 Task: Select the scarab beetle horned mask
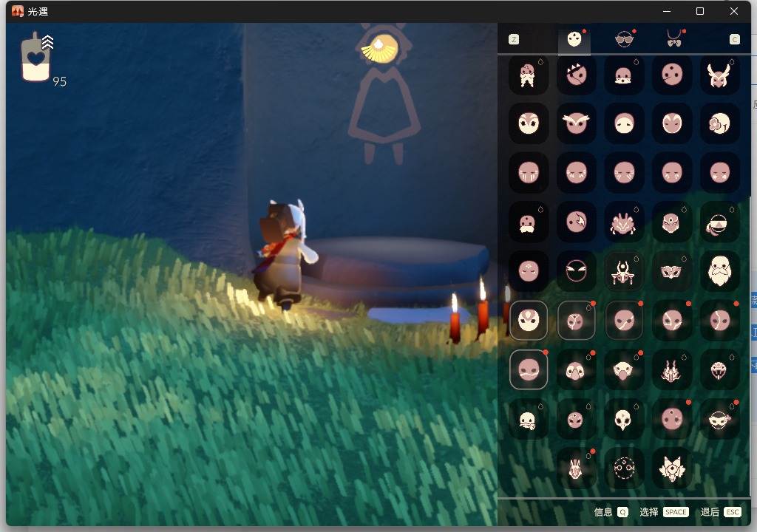click(624, 271)
